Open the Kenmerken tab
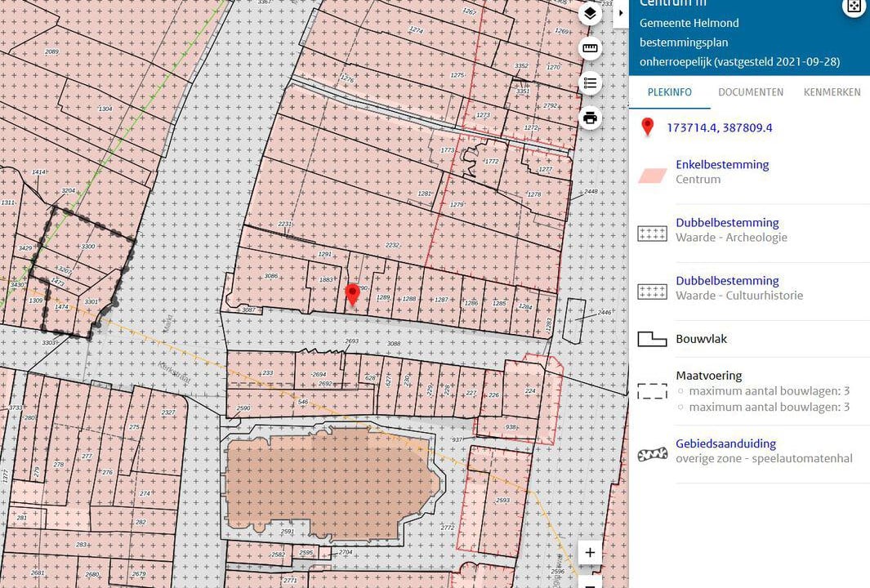The height and width of the screenshot is (588, 870). tap(832, 92)
